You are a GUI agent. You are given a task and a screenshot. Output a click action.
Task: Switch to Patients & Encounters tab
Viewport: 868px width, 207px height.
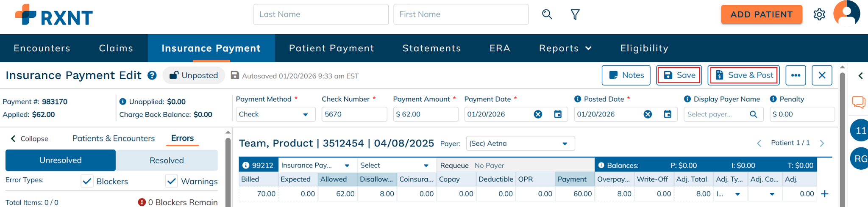(x=114, y=138)
